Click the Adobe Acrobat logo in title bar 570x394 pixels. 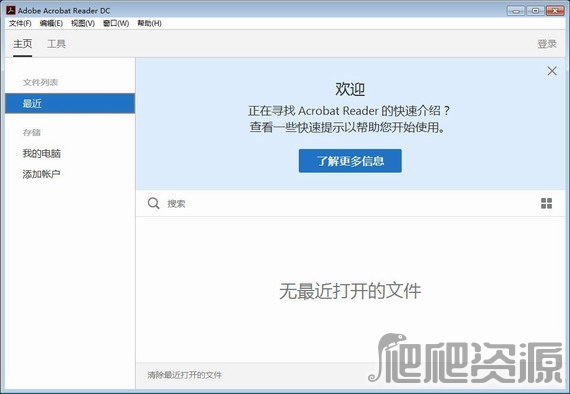click(x=11, y=10)
